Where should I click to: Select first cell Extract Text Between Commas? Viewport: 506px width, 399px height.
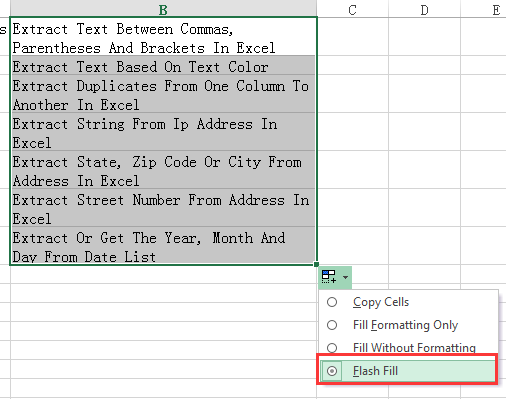point(163,37)
